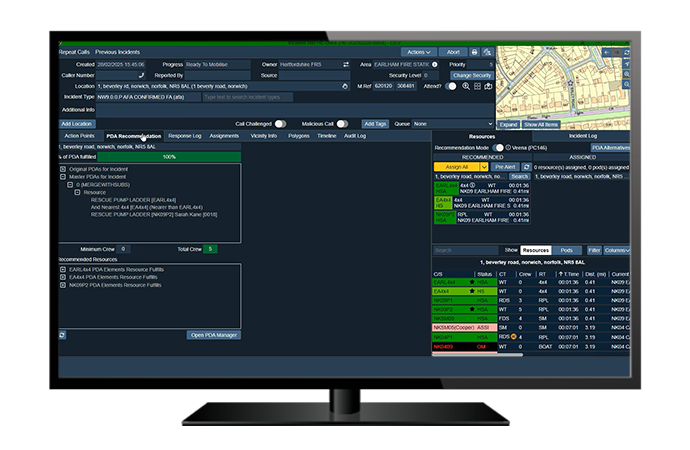Click the phone icon beside Caller Number
690x450 pixels.
click(x=141, y=75)
